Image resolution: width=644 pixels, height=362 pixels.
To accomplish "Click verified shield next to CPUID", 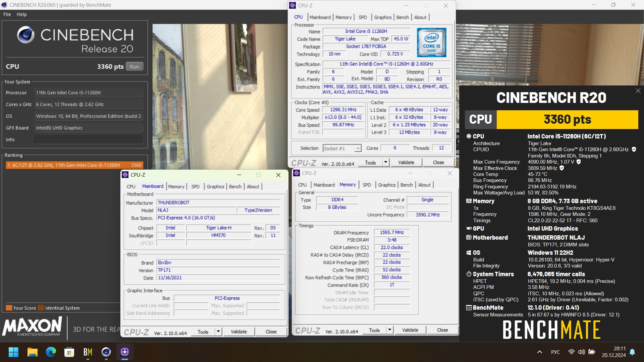I will click(634, 149).
